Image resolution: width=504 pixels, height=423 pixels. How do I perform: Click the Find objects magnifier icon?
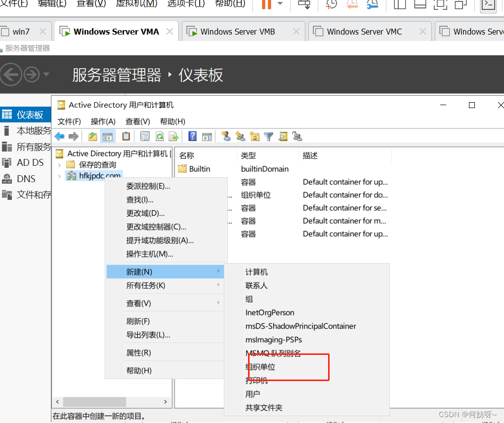point(283,137)
